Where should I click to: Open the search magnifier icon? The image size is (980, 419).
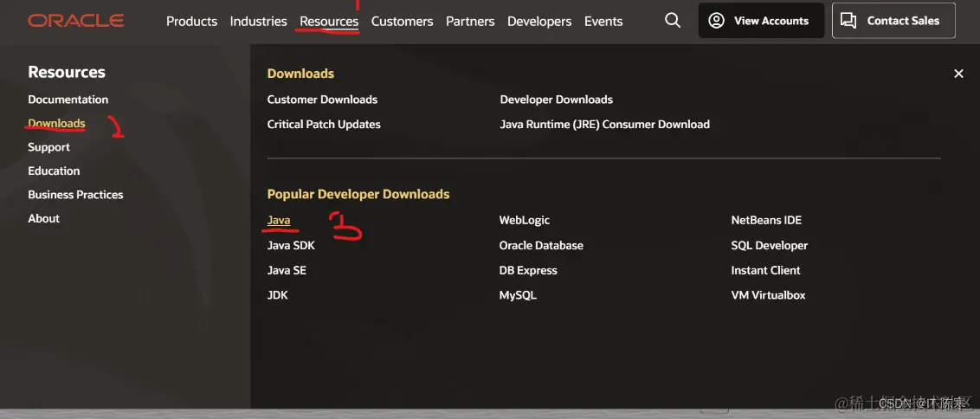click(673, 21)
